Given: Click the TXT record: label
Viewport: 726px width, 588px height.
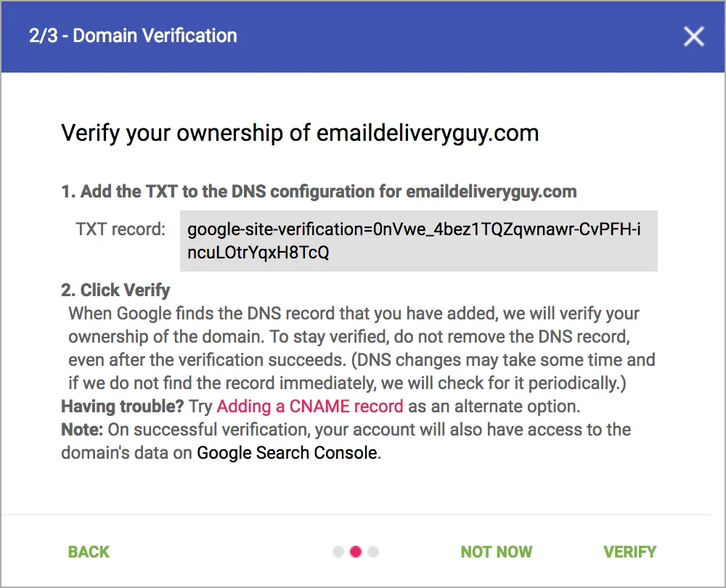Looking at the screenshot, I should coord(121,229).
